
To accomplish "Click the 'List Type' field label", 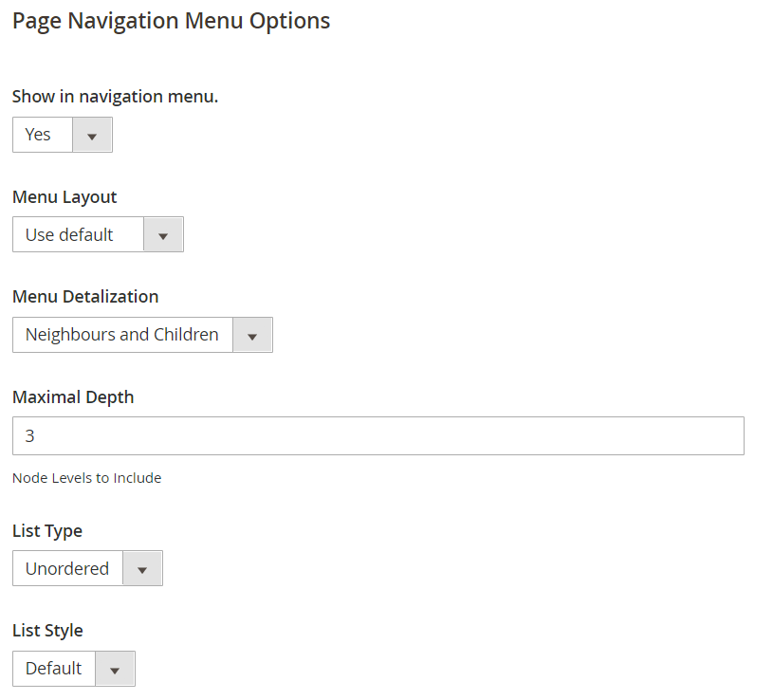I will (x=47, y=531).
